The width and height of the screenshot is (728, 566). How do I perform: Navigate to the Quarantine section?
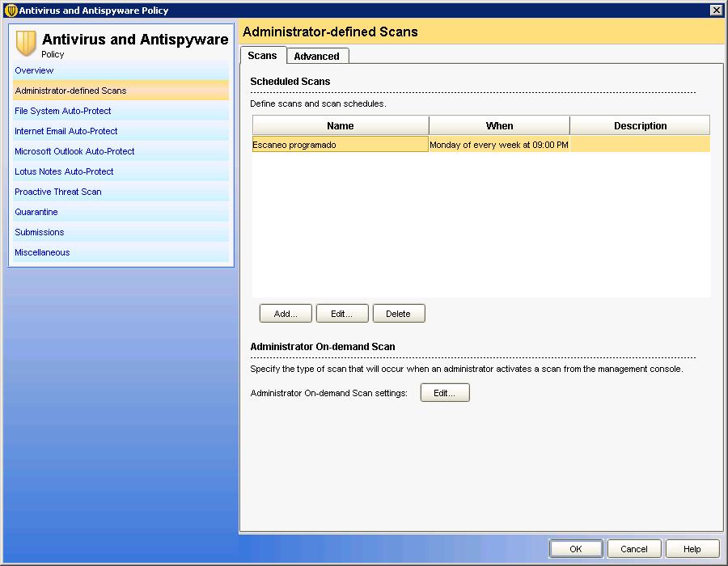[x=36, y=212]
